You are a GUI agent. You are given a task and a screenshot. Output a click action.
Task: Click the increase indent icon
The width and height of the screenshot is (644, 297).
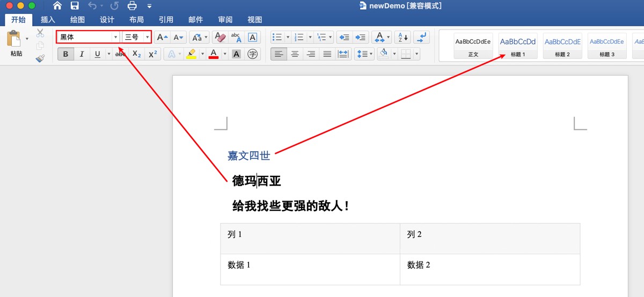(x=361, y=37)
